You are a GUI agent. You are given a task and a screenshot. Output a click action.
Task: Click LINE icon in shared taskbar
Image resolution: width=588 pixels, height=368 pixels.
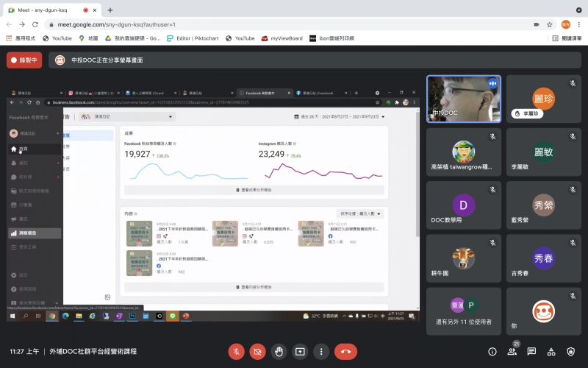click(173, 316)
